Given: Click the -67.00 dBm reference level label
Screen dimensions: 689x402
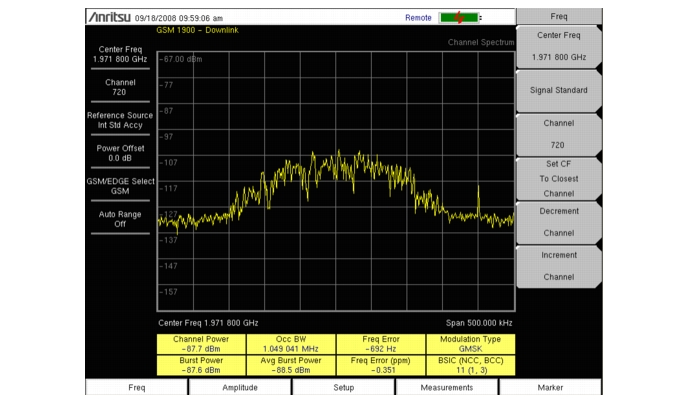Looking at the screenshot, I should click(x=181, y=59).
